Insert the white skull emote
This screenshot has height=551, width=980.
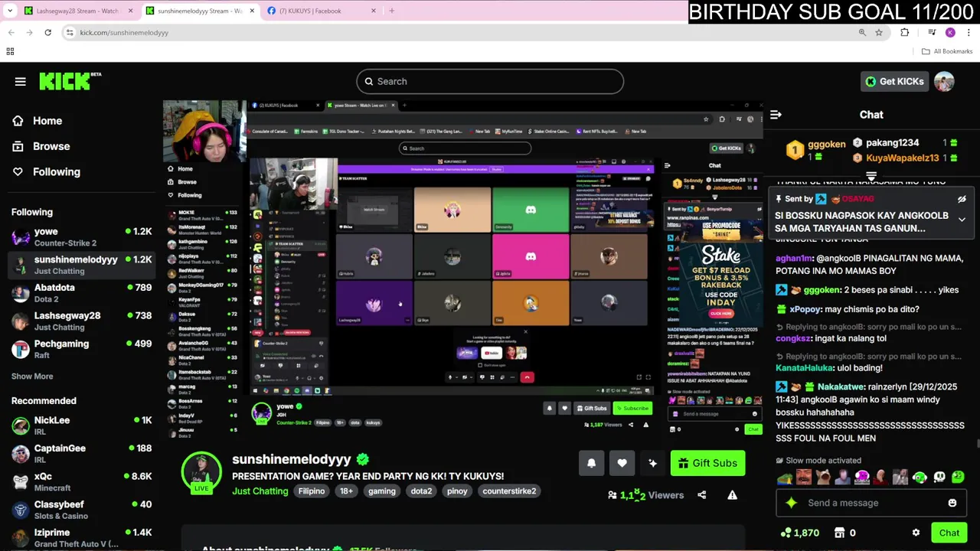point(939,477)
